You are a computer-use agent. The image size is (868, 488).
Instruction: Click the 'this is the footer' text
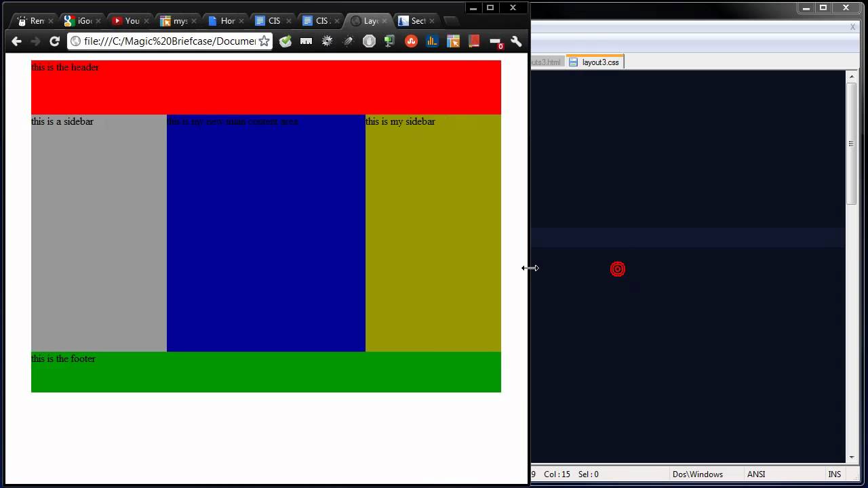63,359
